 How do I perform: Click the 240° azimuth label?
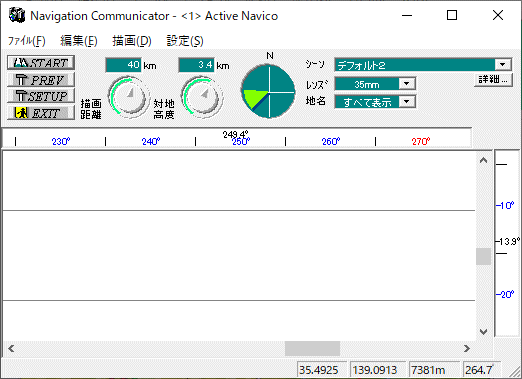[151, 142]
